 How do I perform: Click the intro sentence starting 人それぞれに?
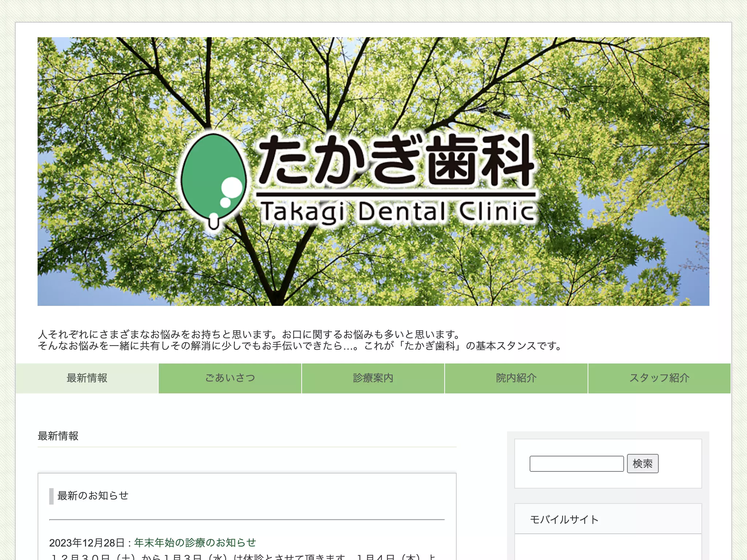(250, 334)
